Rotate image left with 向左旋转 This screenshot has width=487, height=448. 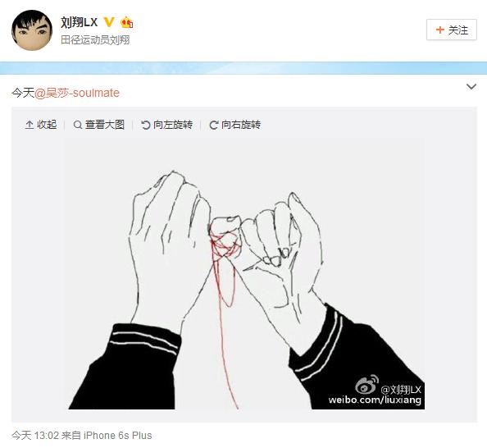166,125
